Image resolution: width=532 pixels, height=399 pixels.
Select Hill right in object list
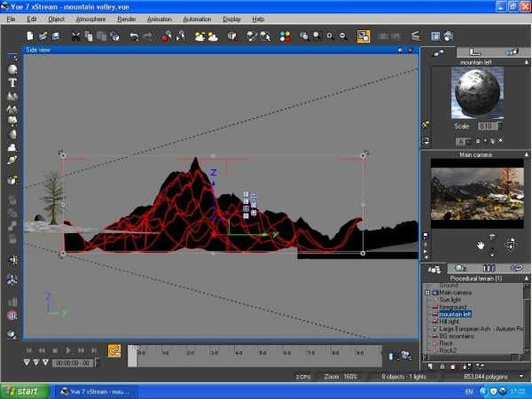point(449,321)
